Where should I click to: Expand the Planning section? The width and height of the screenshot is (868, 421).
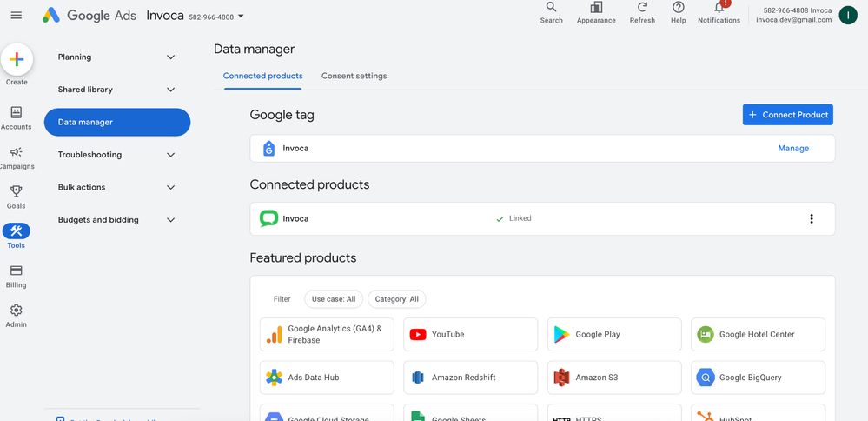(116, 57)
